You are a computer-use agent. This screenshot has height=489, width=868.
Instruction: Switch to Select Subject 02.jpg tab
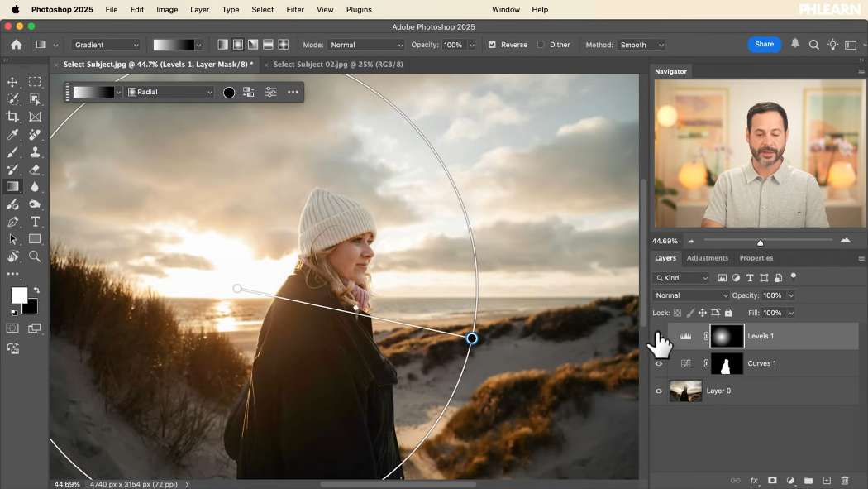click(337, 65)
